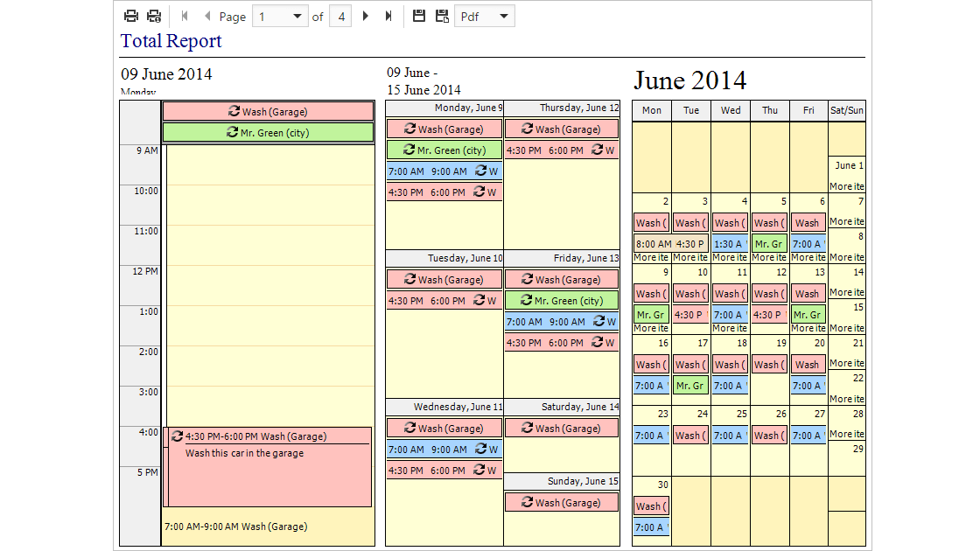
Task: Open the page number dropdown
Action: (x=297, y=16)
